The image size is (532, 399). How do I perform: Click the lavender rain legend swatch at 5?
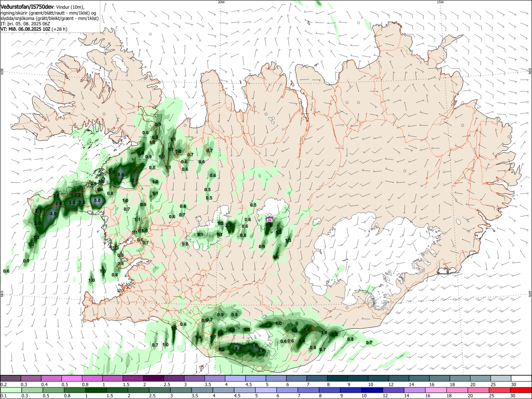pyautogui.click(x=266, y=390)
